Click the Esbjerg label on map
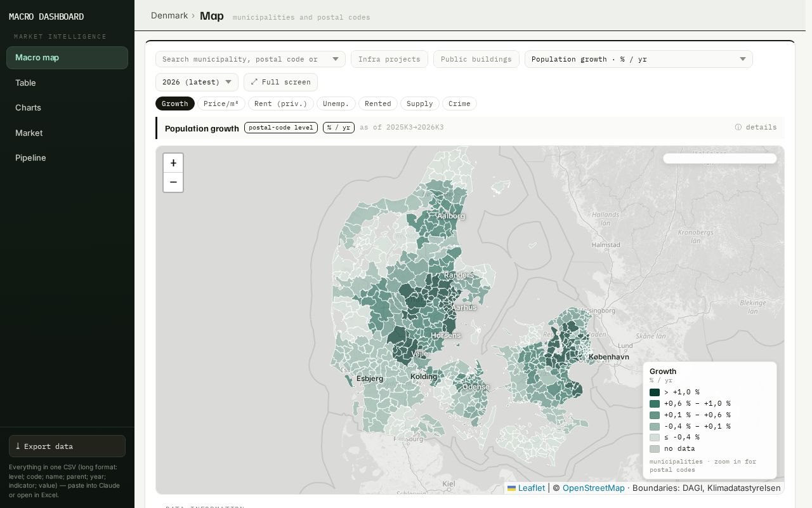812x508 pixels. pyautogui.click(x=370, y=378)
